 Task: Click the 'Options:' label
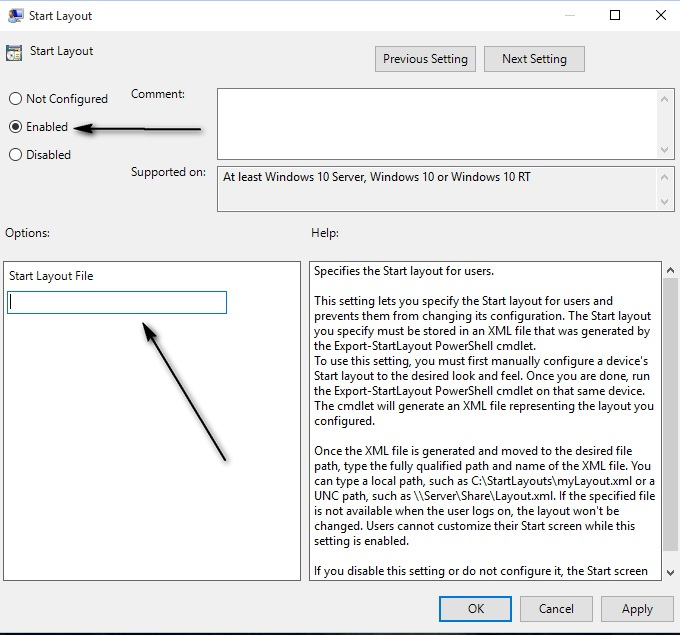click(27, 233)
